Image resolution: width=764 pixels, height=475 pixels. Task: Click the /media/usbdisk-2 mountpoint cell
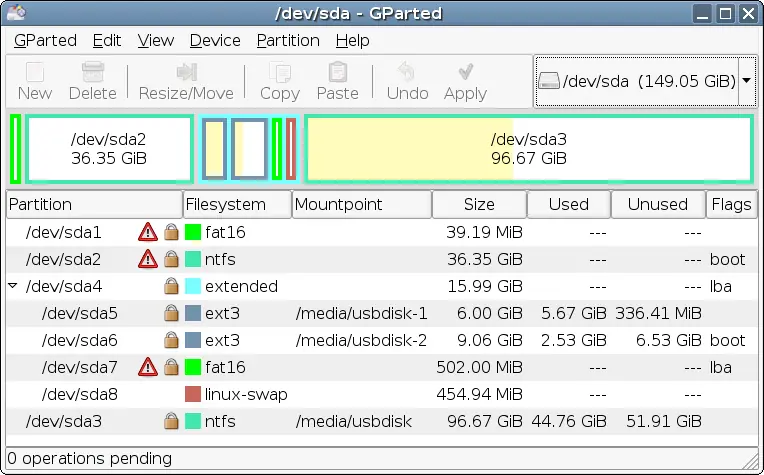(362, 340)
